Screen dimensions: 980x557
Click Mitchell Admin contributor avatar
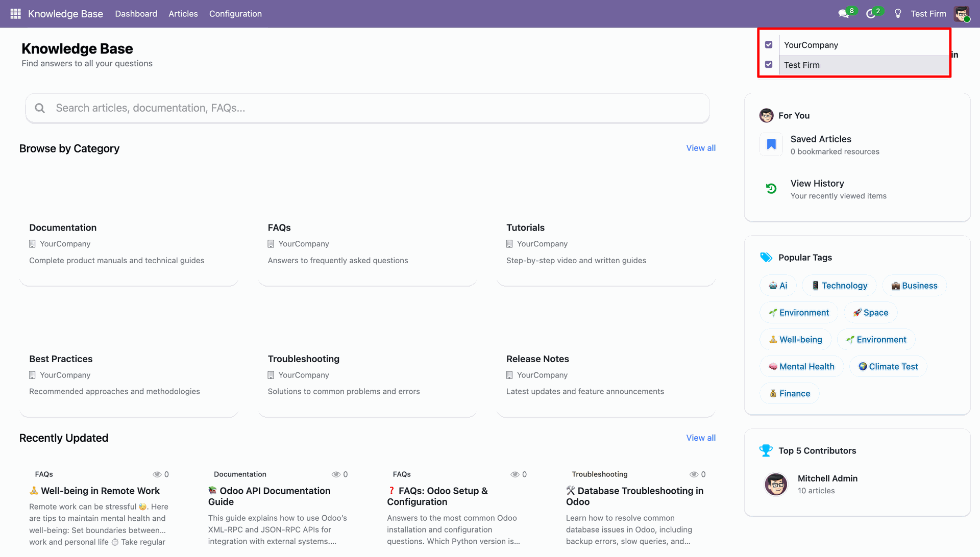click(x=776, y=484)
